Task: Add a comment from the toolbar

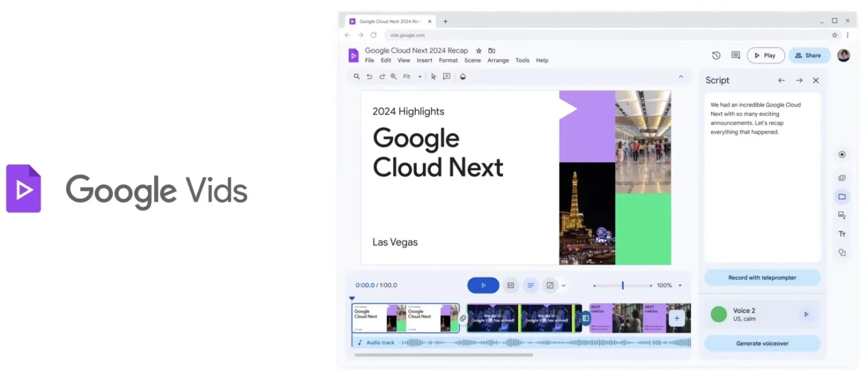Action: click(446, 76)
